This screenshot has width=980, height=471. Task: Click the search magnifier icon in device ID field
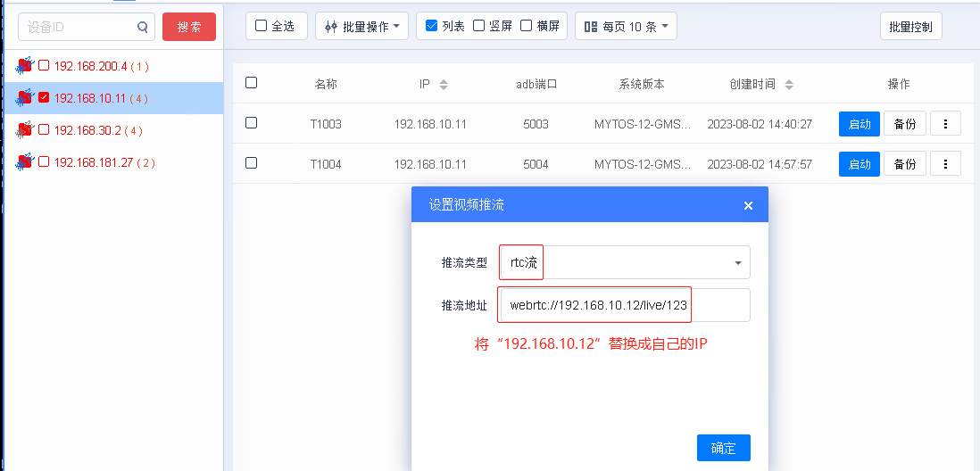(x=143, y=27)
